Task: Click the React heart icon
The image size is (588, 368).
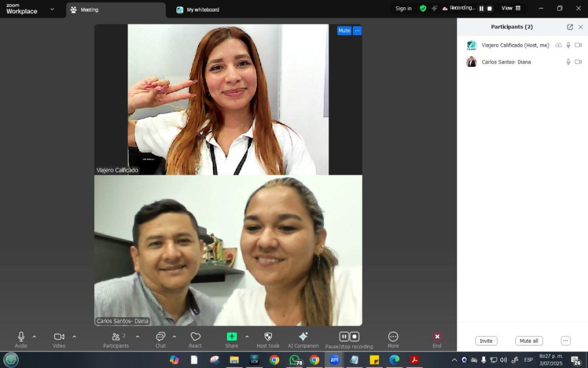Action: 196,337
